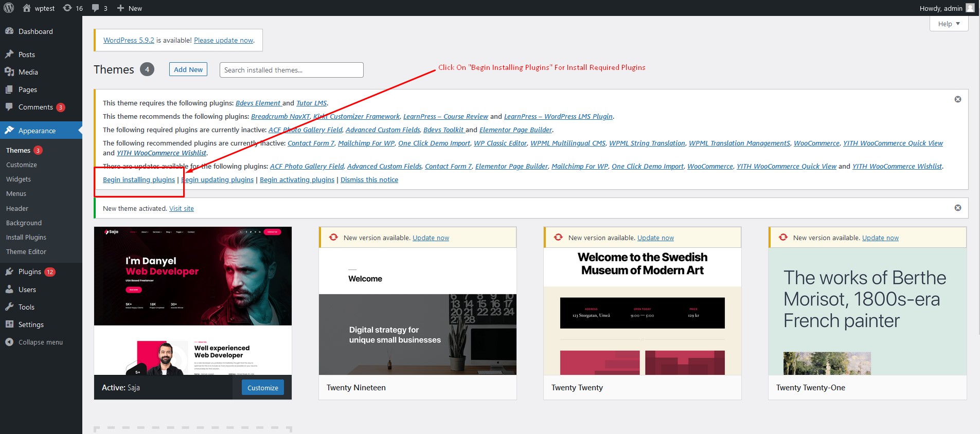Open the WordPress logo menu

click(x=9, y=8)
